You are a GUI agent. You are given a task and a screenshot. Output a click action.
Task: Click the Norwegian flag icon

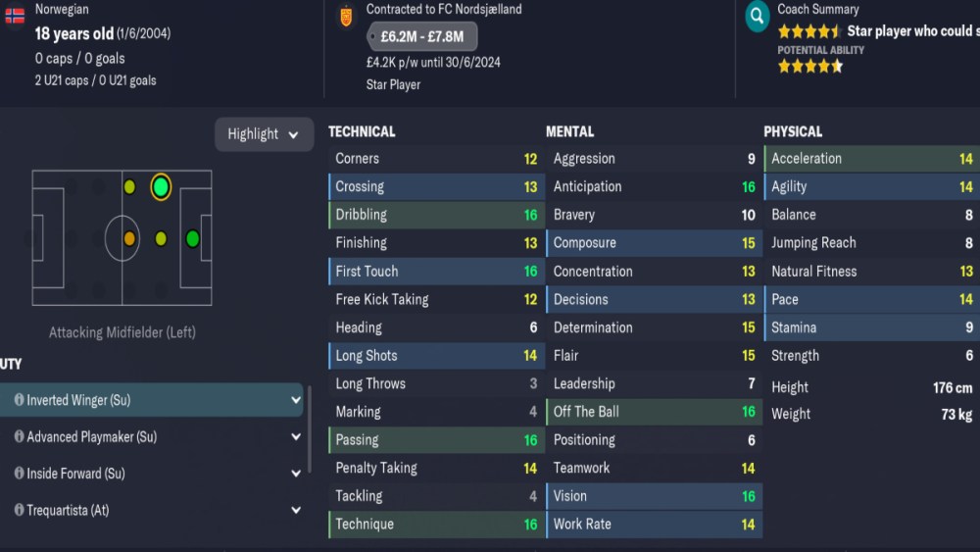(x=15, y=17)
